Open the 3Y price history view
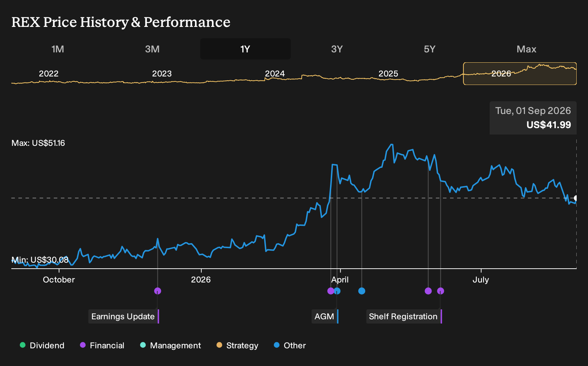Viewport: 588px width, 366px height. pos(337,49)
